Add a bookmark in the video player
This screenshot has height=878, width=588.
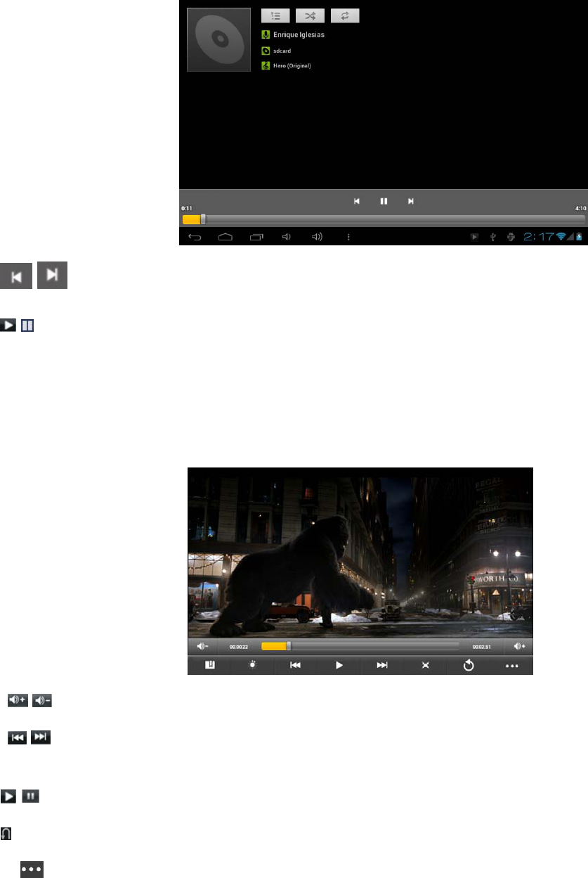click(209, 665)
